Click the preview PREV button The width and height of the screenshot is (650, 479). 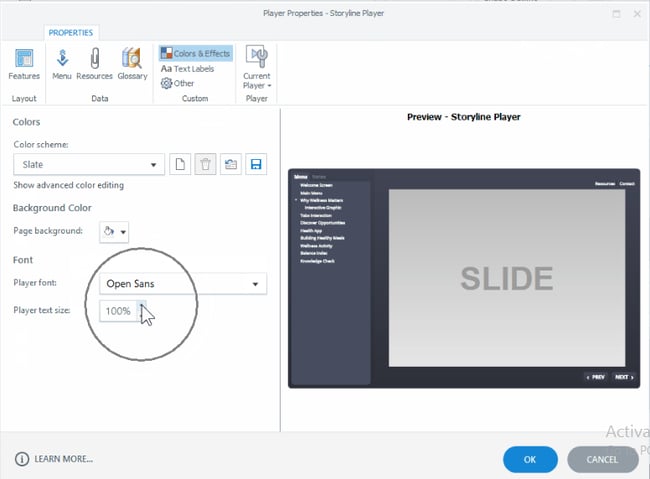click(595, 377)
